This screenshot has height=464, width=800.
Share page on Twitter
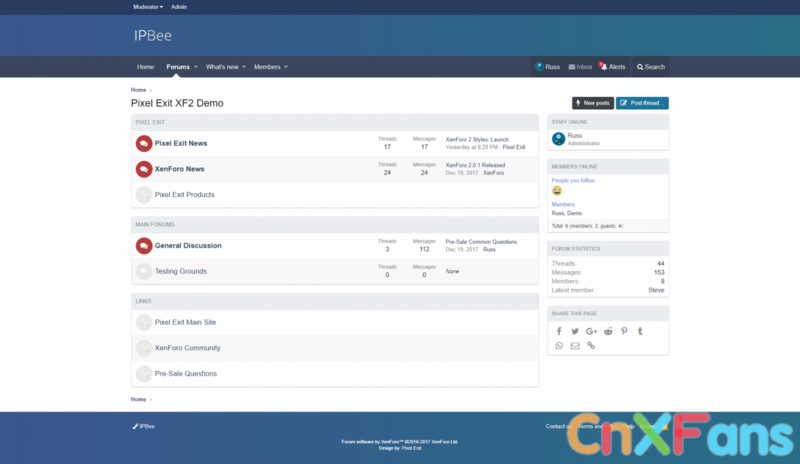coord(575,331)
